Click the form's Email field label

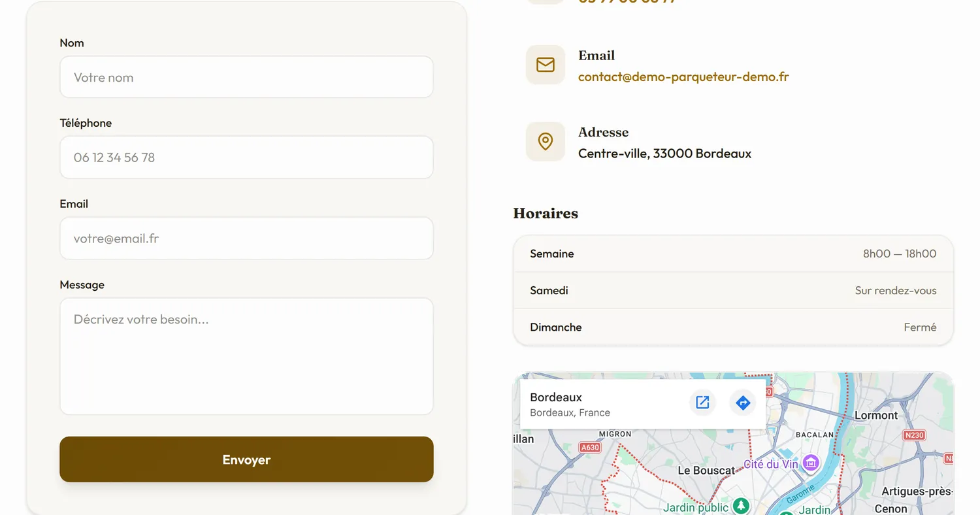point(74,204)
